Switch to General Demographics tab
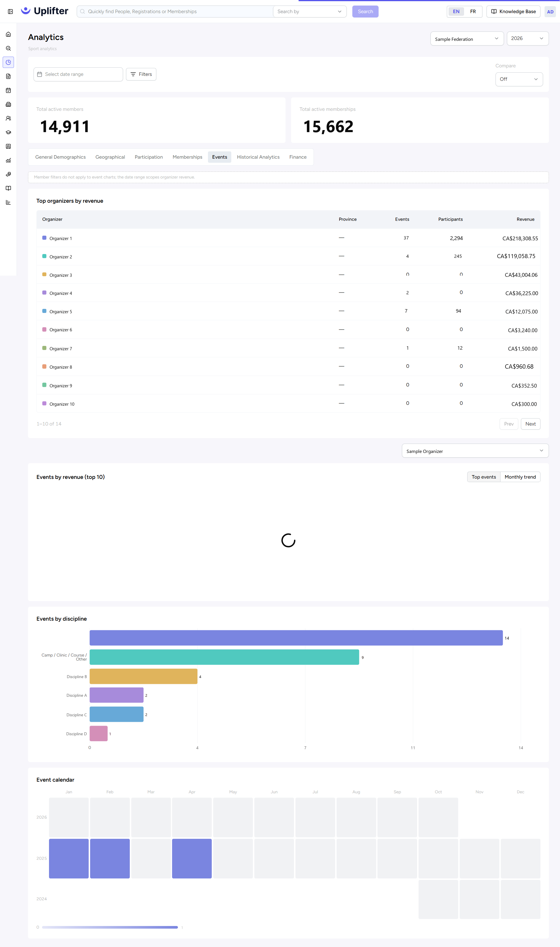The image size is (560, 947). click(60, 157)
